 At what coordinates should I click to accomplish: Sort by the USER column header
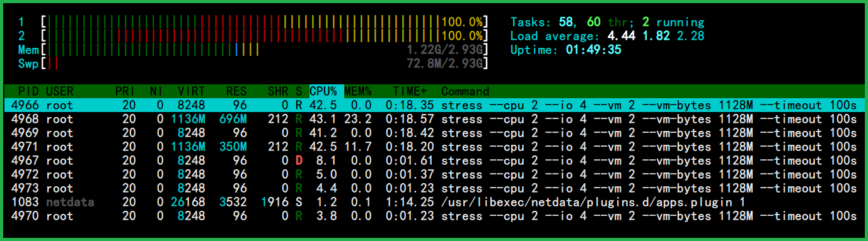(x=59, y=91)
